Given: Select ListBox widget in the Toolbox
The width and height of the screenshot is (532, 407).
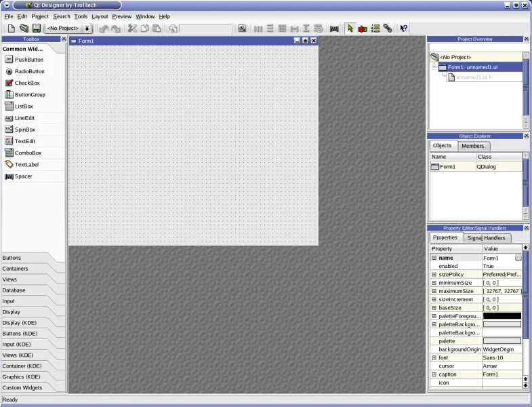Looking at the screenshot, I should click(33, 106).
